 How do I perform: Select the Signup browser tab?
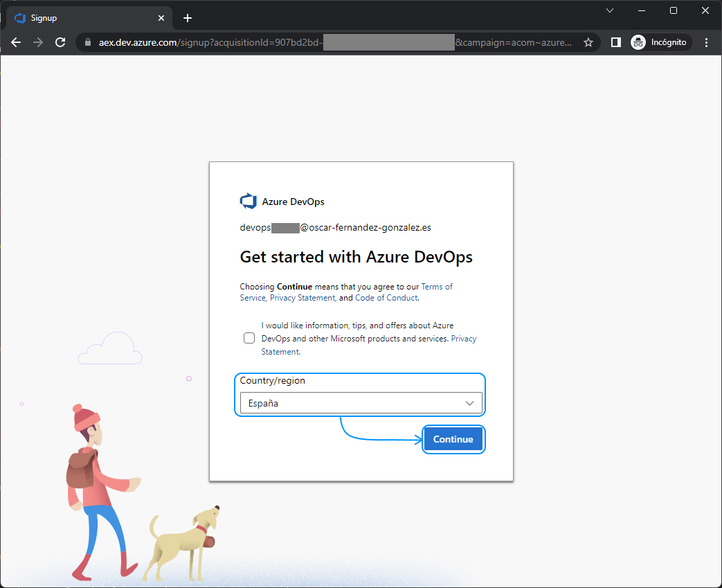pyautogui.click(x=90, y=18)
